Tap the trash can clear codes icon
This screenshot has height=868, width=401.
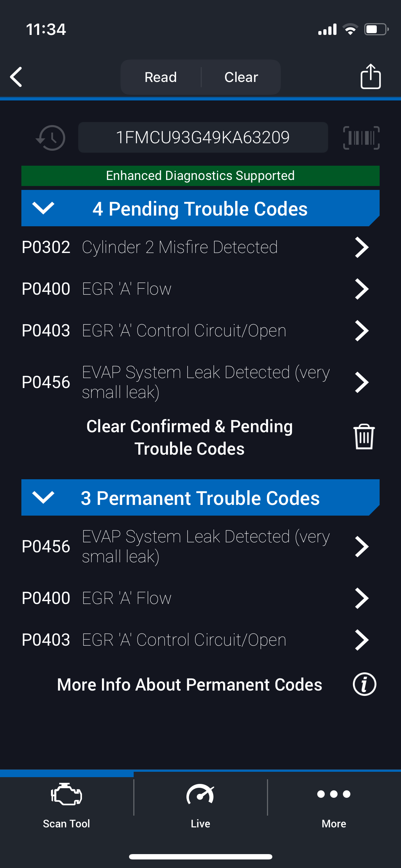point(364,437)
